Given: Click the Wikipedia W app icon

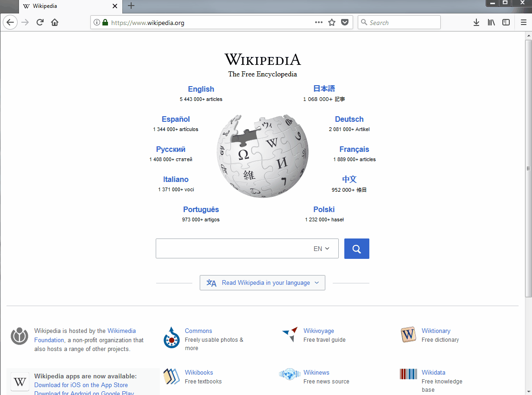Looking at the screenshot, I should [19, 382].
